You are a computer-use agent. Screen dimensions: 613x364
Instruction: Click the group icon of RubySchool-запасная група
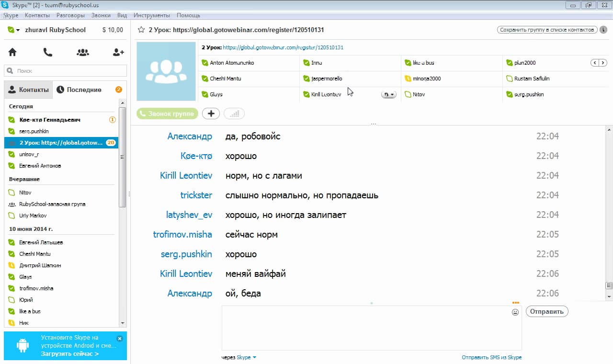coord(12,204)
